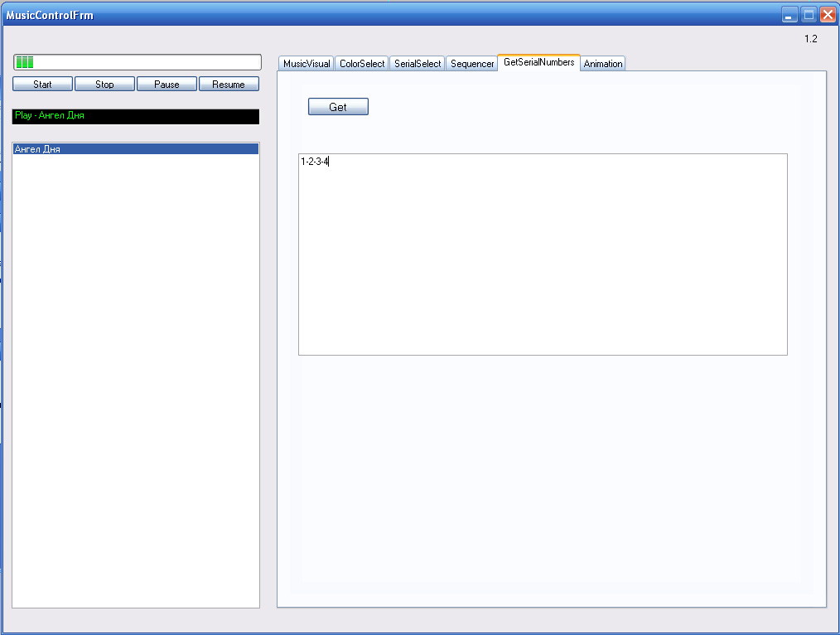Resume music playback
Screen dimensions: 840x635
[x=229, y=85]
